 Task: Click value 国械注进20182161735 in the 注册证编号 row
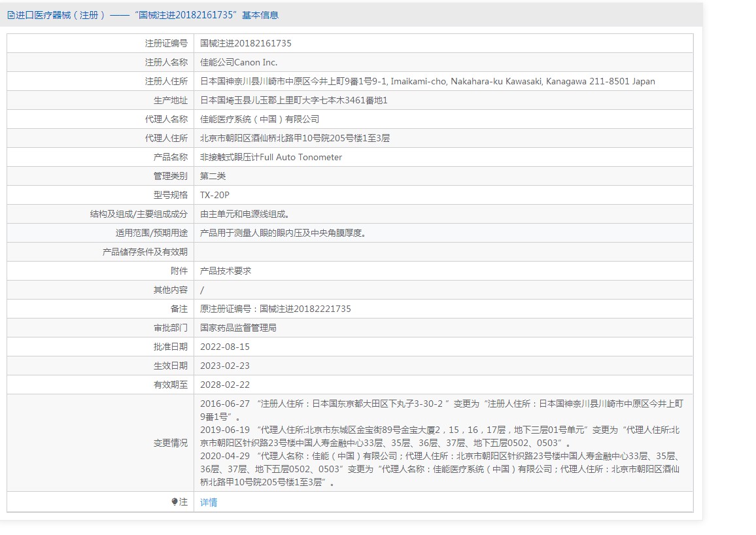(246, 43)
